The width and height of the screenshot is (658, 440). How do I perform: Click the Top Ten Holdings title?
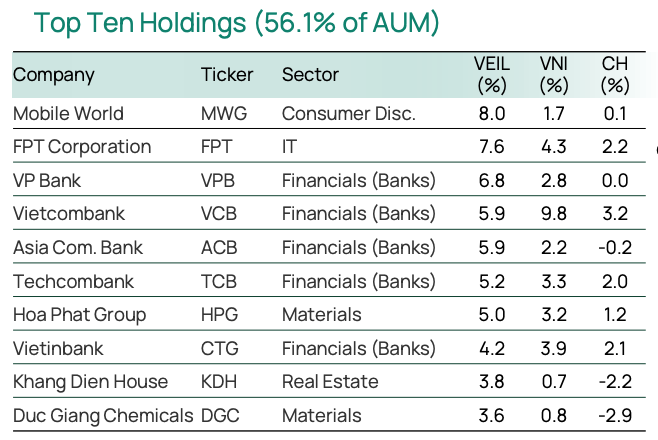222,23
